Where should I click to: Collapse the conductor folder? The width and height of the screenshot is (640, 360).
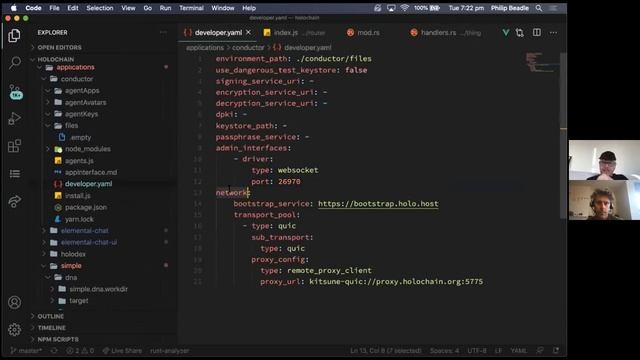coord(77,79)
